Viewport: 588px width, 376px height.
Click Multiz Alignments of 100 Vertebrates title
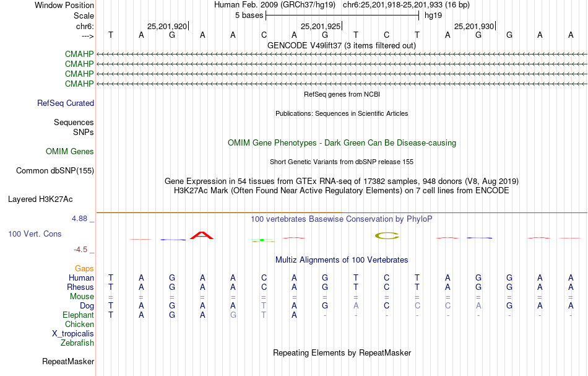pos(342,260)
